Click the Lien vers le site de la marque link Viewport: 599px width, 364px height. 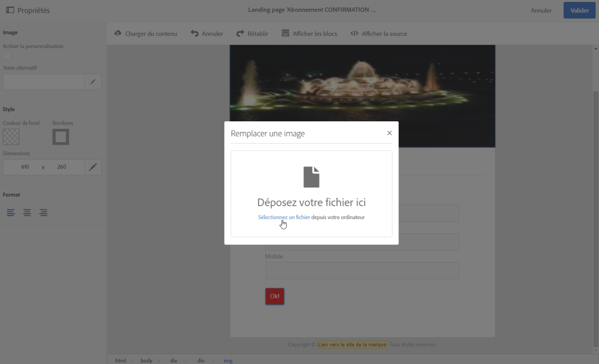point(352,345)
